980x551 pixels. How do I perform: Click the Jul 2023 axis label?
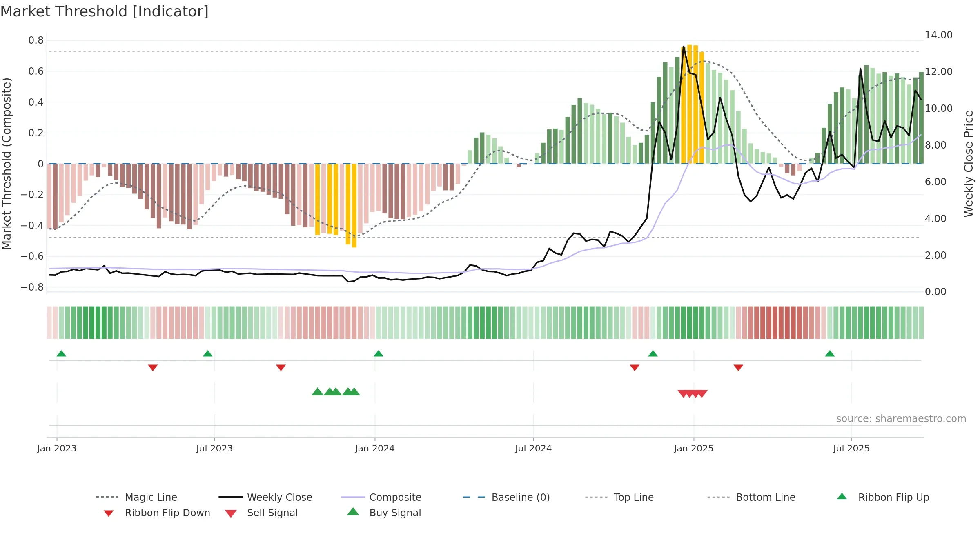(x=214, y=448)
